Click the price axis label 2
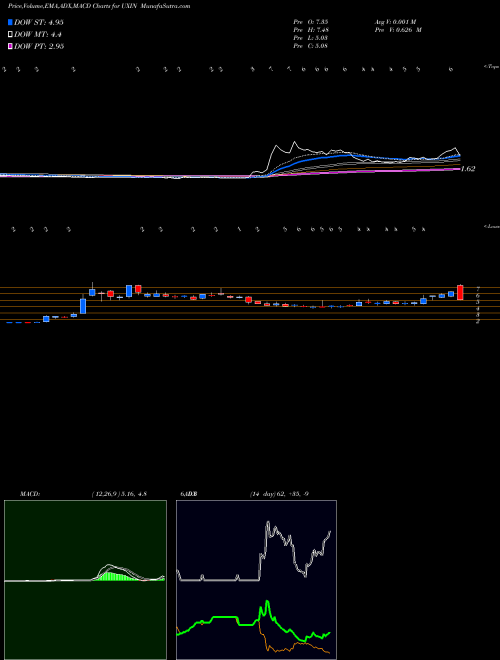Image resolution: width=500 pixels, height=660 pixels. tap(478, 321)
